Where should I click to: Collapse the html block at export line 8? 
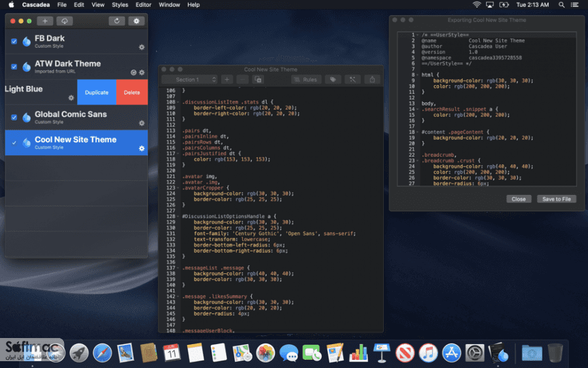[x=417, y=75]
